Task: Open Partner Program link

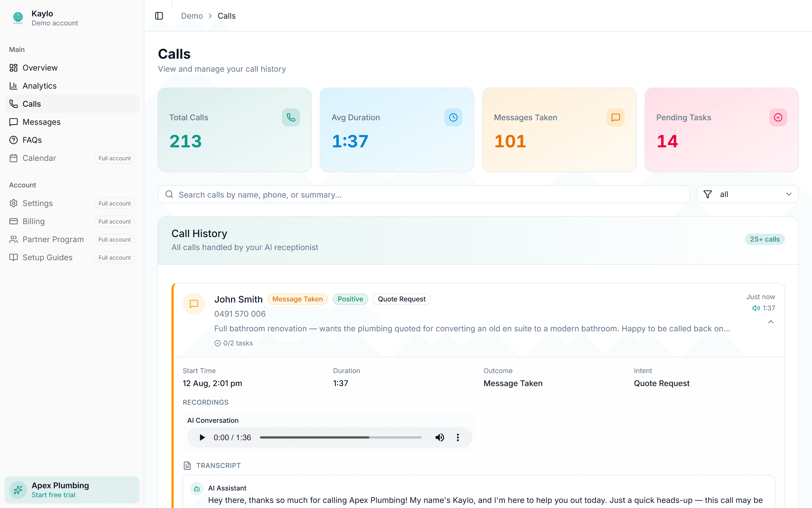Action: [72, 239]
